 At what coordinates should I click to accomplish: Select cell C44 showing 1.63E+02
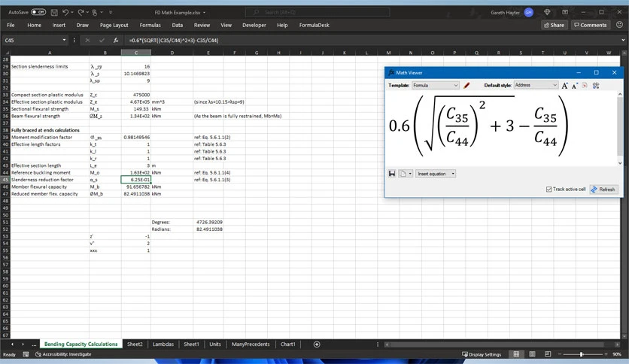pyautogui.click(x=136, y=172)
